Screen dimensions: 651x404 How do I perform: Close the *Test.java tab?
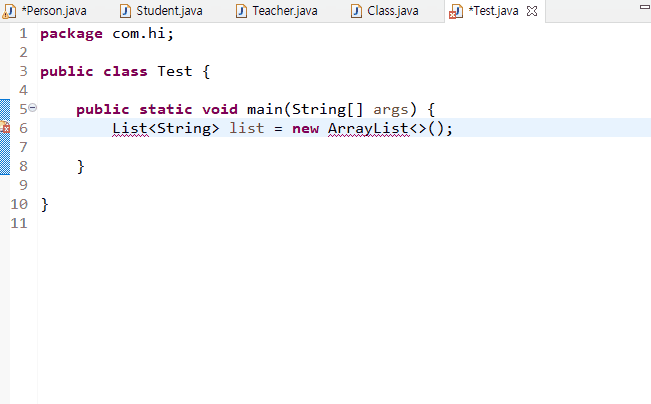tap(532, 11)
